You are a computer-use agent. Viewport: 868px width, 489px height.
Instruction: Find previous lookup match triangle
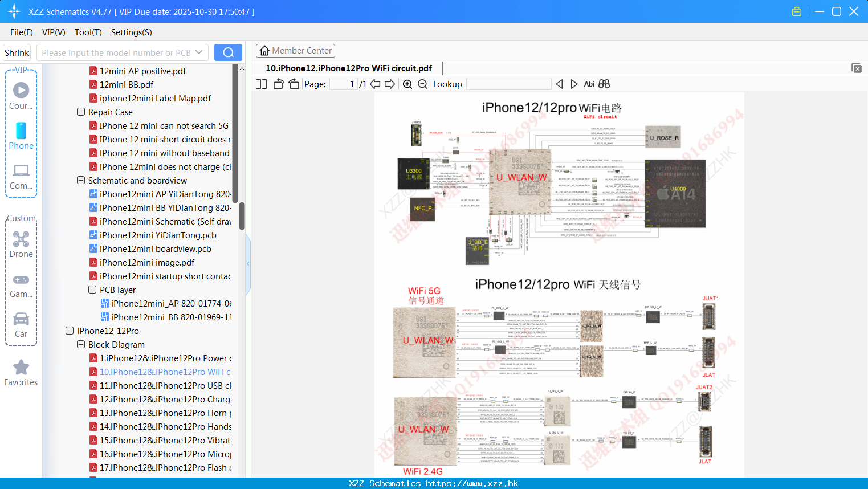point(559,84)
